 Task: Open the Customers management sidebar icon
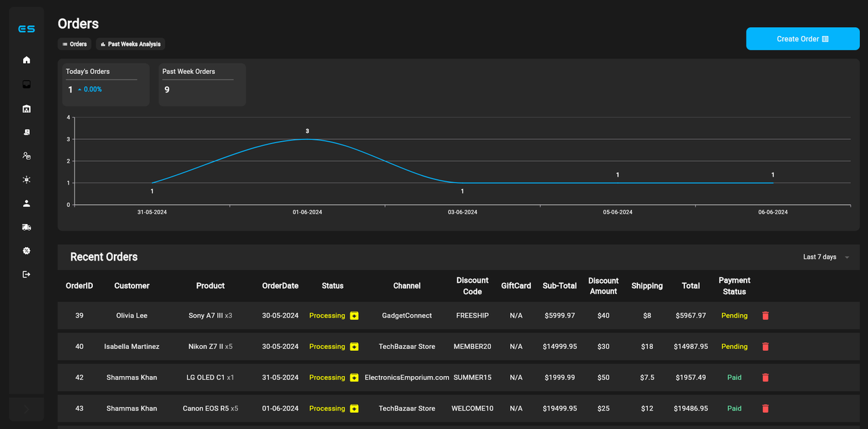click(x=26, y=155)
